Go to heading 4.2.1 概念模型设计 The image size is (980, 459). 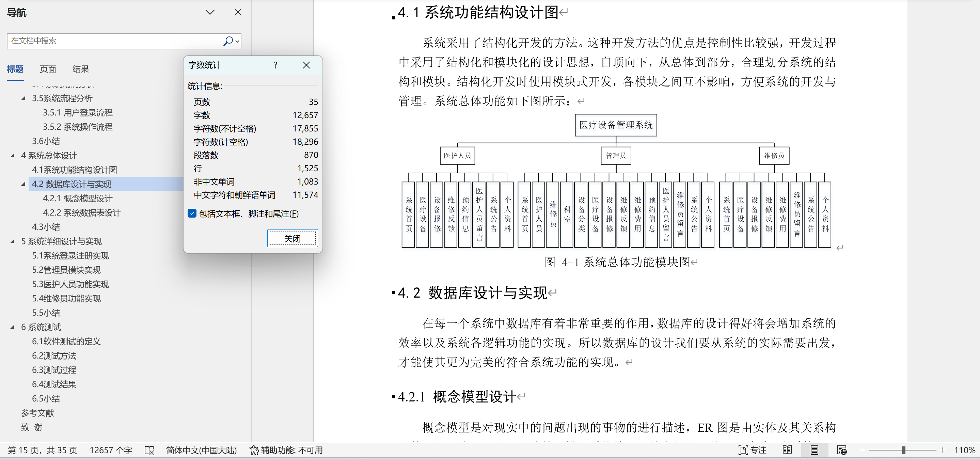click(x=78, y=199)
